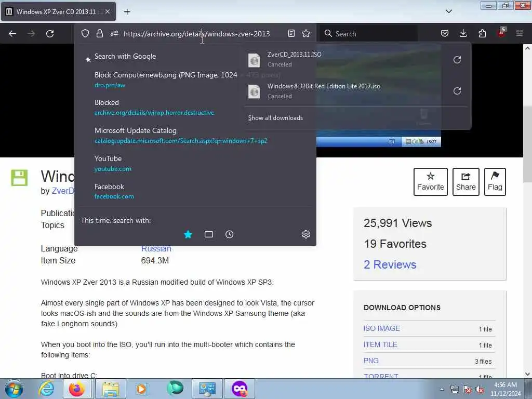The width and height of the screenshot is (532, 399).
Task: Click Show all downloads
Action: (x=275, y=118)
